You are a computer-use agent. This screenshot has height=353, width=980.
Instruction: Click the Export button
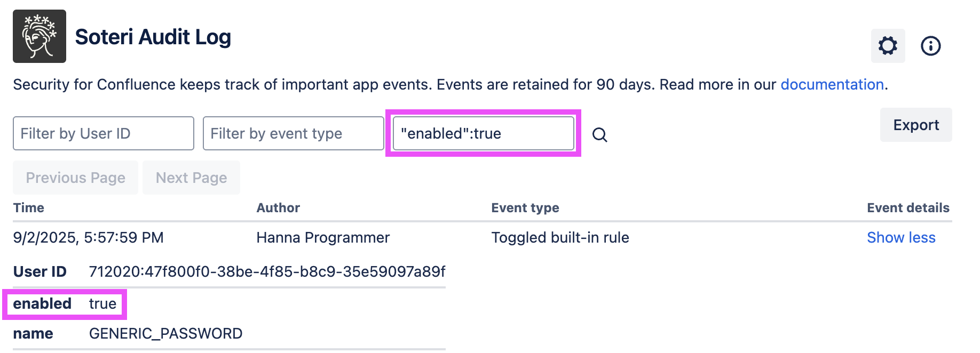(915, 125)
